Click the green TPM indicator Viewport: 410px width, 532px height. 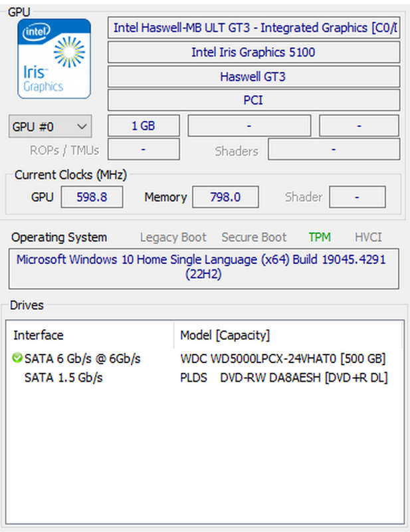point(320,237)
